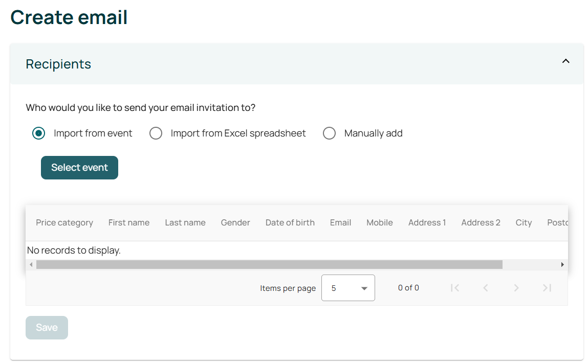Go to first page icon
588x364 pixels.
(x=455, y=288)
